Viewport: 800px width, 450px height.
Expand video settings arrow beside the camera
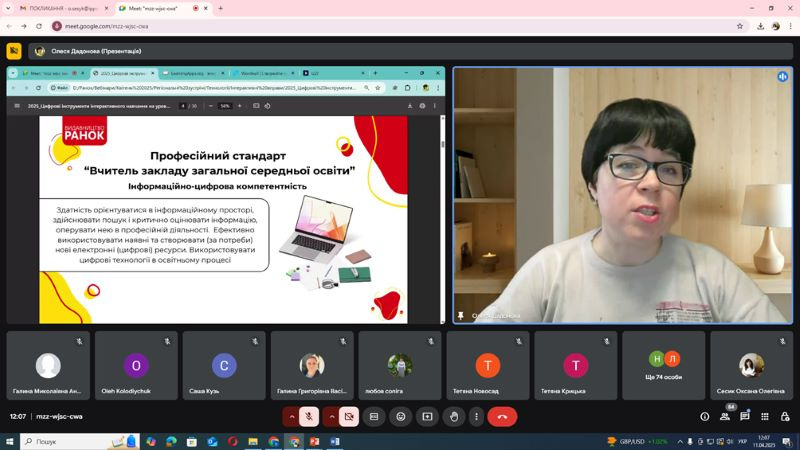332,417
